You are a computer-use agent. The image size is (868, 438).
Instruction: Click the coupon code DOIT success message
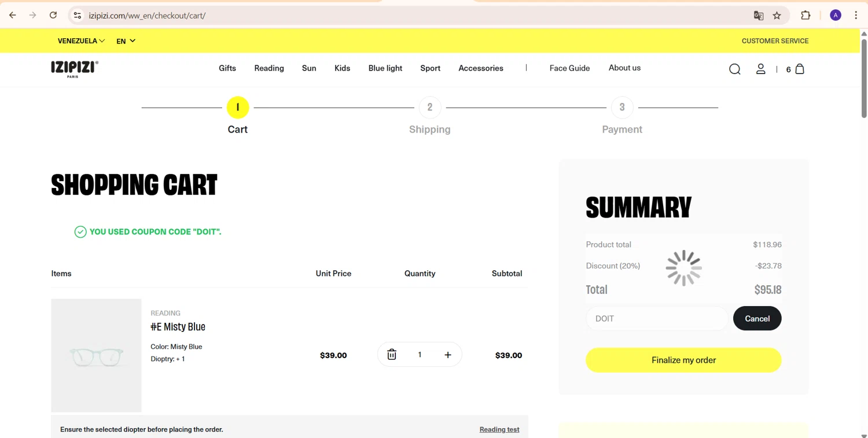156,231
